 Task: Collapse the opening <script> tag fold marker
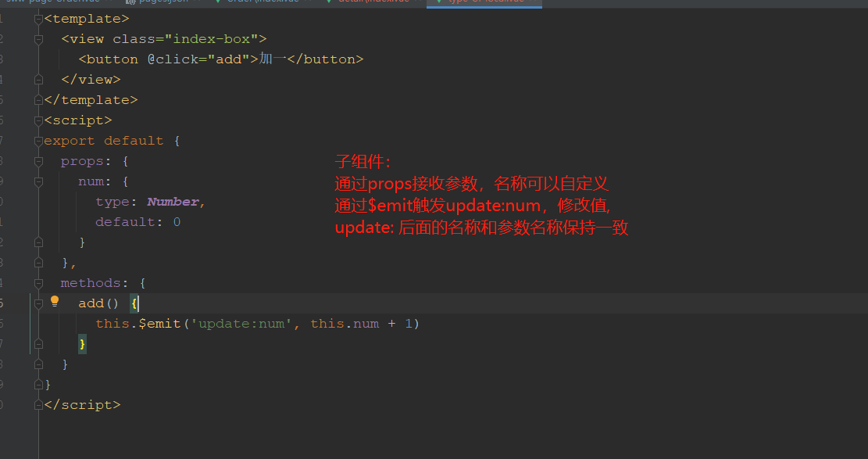[38, 121]
